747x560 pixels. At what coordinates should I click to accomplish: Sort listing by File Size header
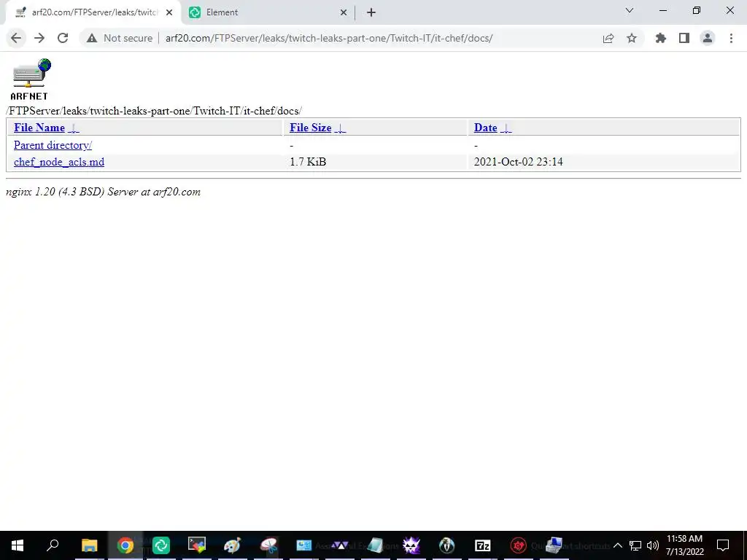point(311,128)
